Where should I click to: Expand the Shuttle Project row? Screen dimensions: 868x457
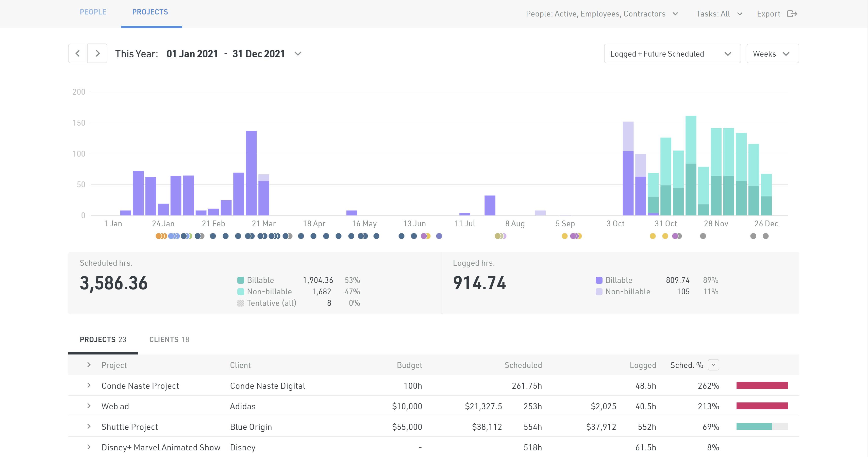click(89, 426)
